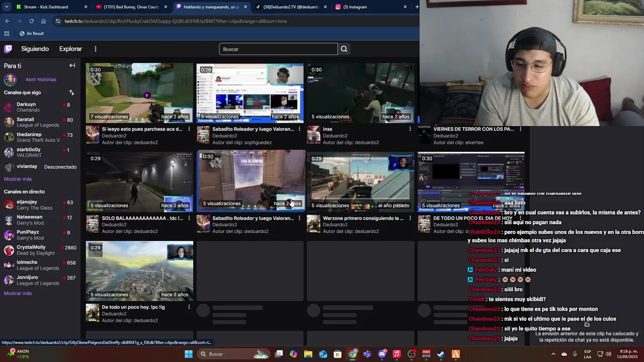Click the Twitch search magnifier button
The image size is (644, 362).
(x=344, y=49)
